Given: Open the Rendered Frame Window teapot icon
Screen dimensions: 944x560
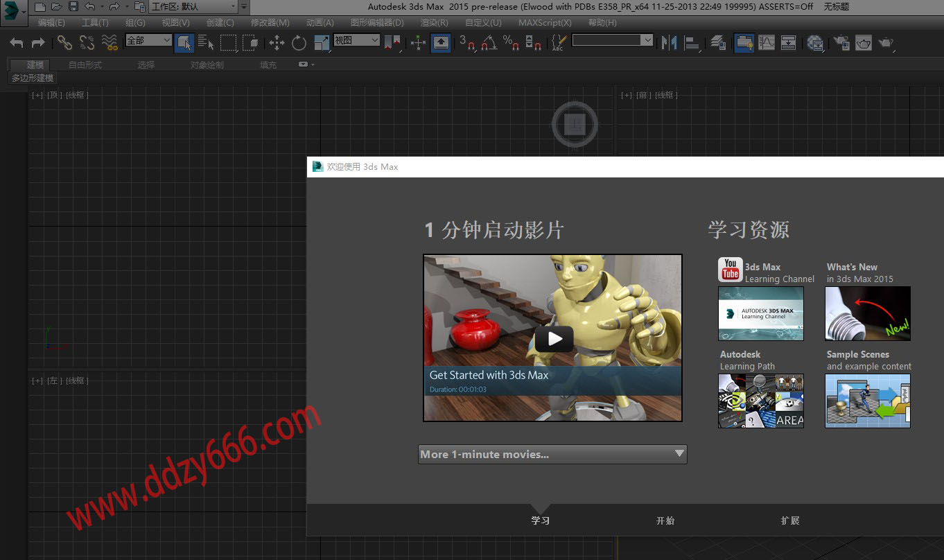Looking at the screenshot, I should point(863,43).
